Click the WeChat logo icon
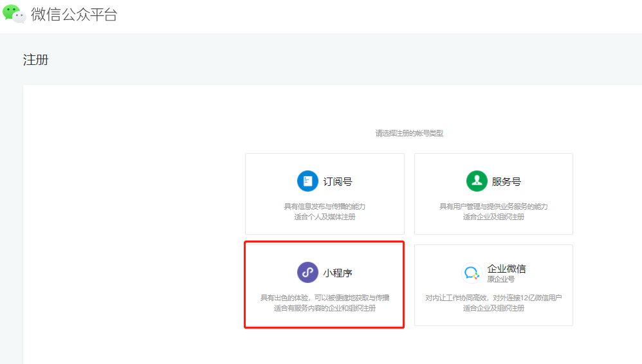This screenshot has height=364, width=642. pyautogui.click(x=14, y=14)
